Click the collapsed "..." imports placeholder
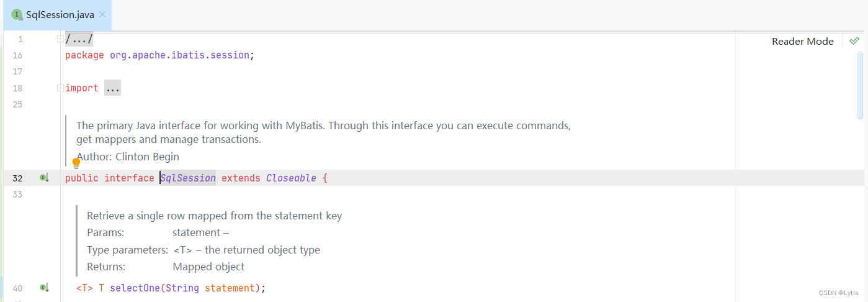The height and width of the screenshot is (302, 868). click(112, 88)
